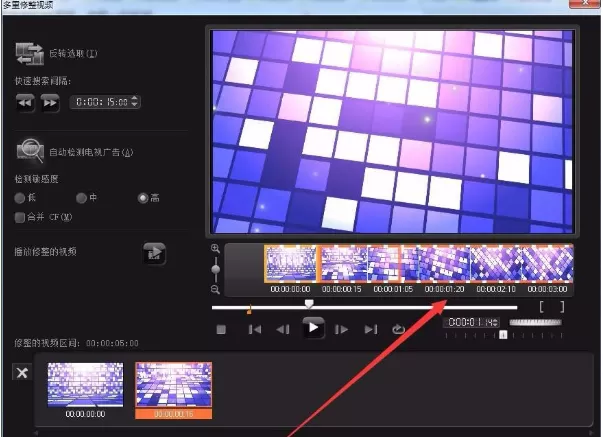Image resolution: width=603 pixels, height=437 pixels.
Task: Zoom in on the thumbnail timeline
Action: click(x=215, y=249)
